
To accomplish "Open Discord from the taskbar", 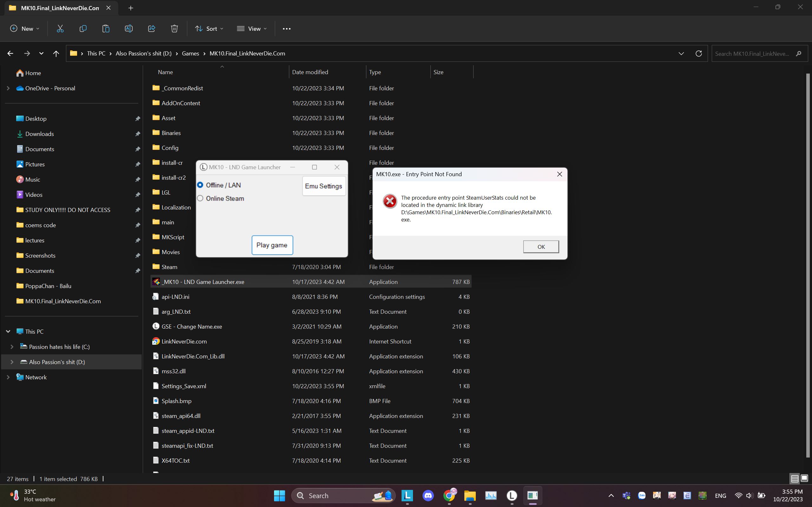I will click(x=428, y=495).
